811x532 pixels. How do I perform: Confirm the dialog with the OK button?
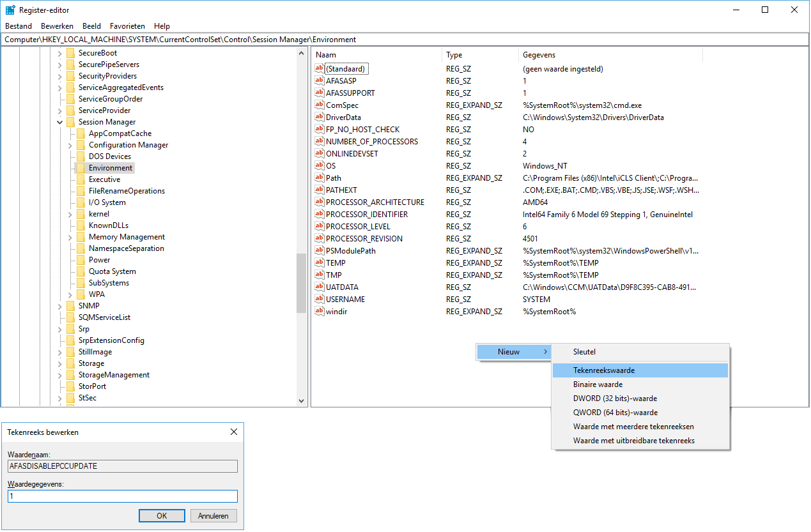162,515
